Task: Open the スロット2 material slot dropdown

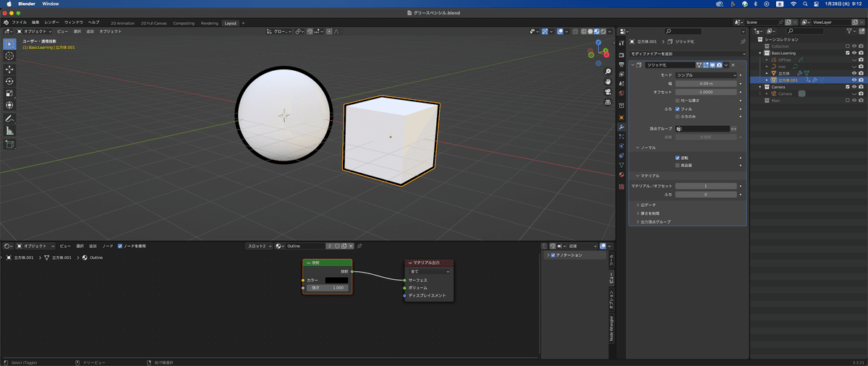Action: (259, 246)
